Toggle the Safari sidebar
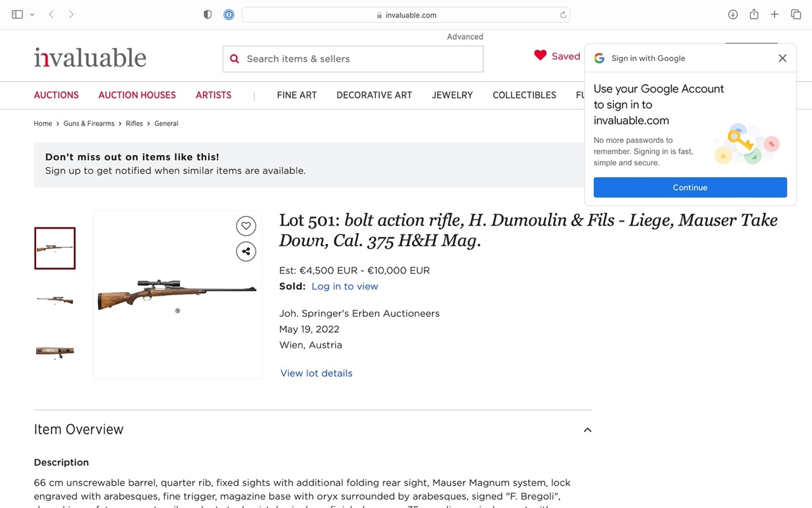 [x=17, y=15]
